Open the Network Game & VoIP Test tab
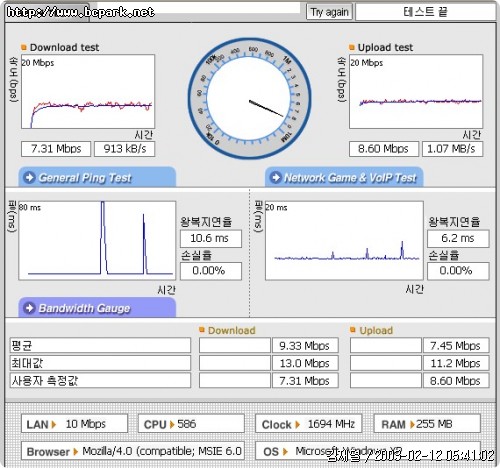 click(x=344, y=177)
